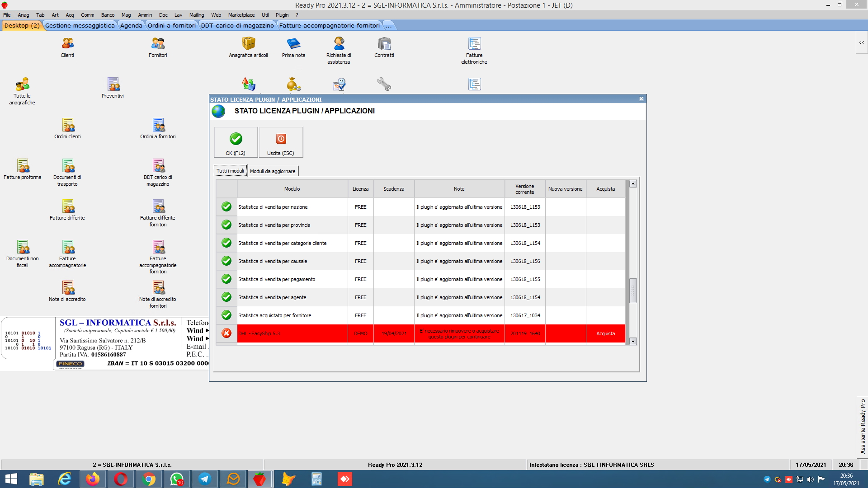Select Statistica di vendita per agente row

pos(420,297)
